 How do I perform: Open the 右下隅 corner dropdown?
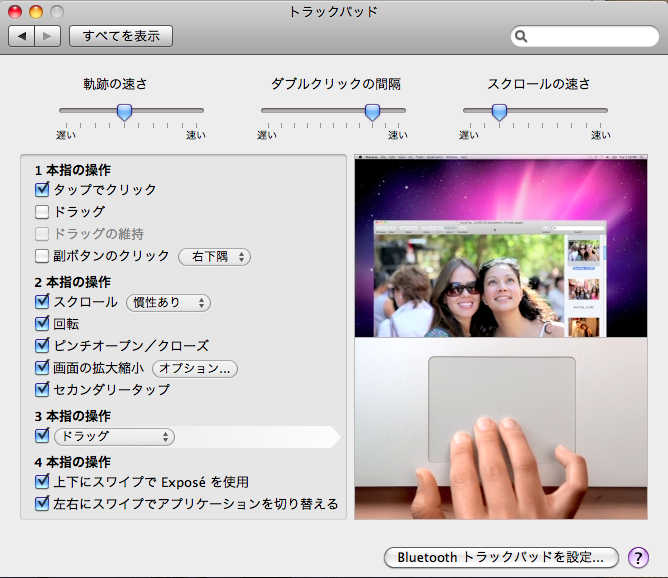pos(214,257)
